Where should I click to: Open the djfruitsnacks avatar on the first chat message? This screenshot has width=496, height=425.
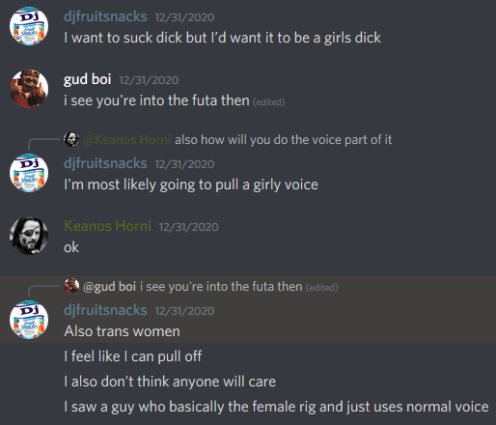[29, 26]
